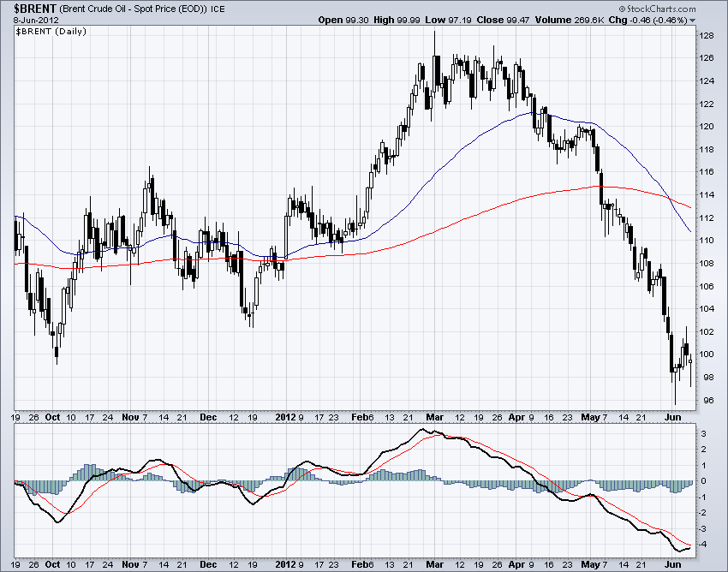Viewport: 728px width, 572px height.
Task: Click the 118 price axis label
Action: (x=707, y=150)
